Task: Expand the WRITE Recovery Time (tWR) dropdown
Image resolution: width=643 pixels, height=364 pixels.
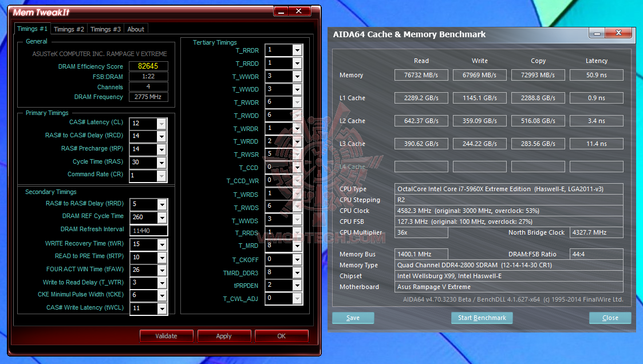Action: (163, 244)
